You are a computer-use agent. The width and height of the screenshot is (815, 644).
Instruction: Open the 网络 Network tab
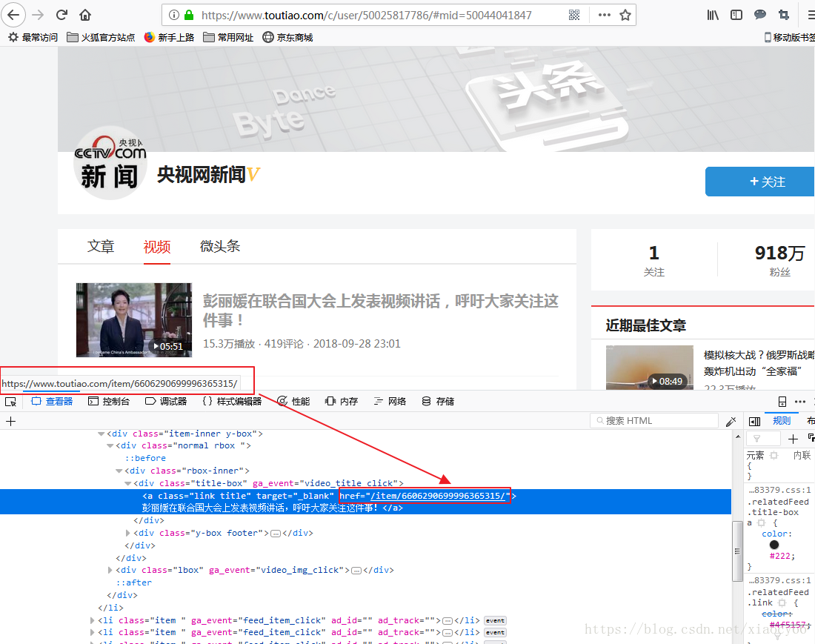tap(390, 401)
